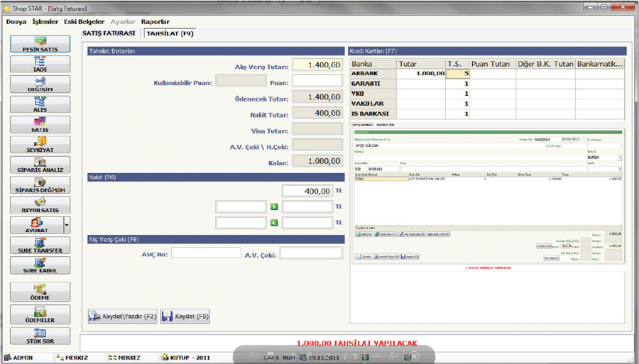Open the PEŞİN SATIŞ sidebar module
This screenshot has height=364, width=639.
[x=40, y=44]
